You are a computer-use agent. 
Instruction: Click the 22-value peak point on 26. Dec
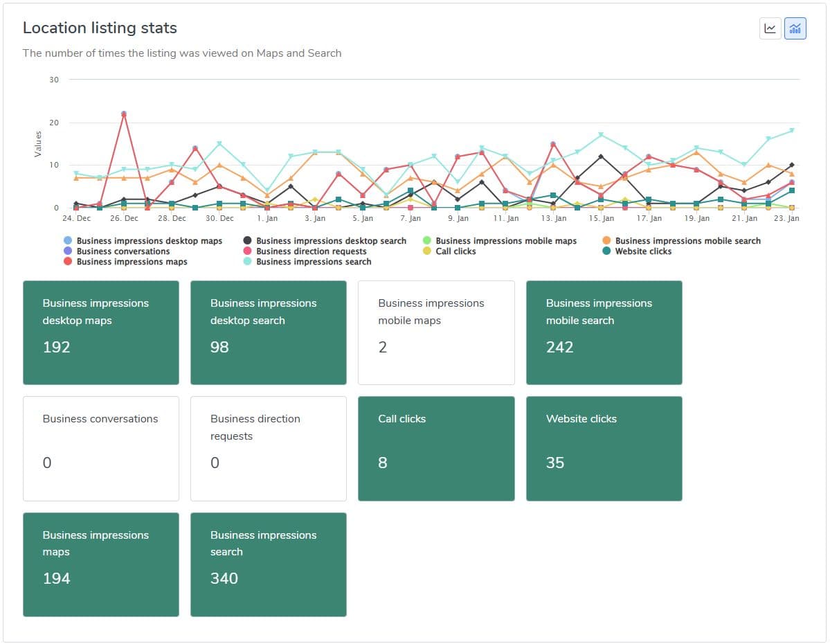pyautogui.click(x=124, y=114)
